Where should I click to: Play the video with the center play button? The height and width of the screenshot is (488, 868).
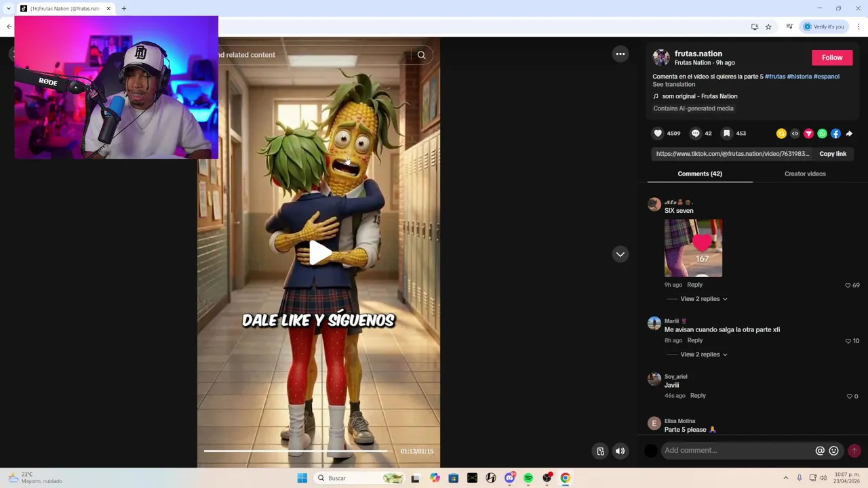pos(320,253)
